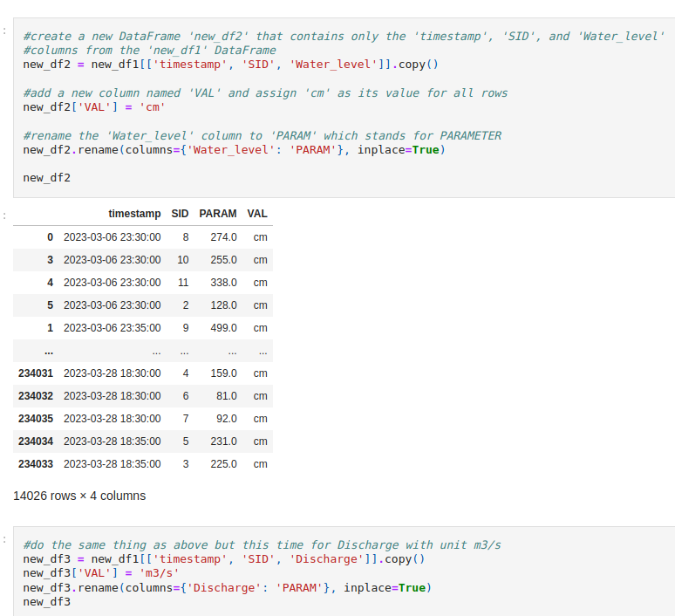Select row index 234031 in the dataframe
This screenshot has height=616, width=675.
tap(36, 373)
